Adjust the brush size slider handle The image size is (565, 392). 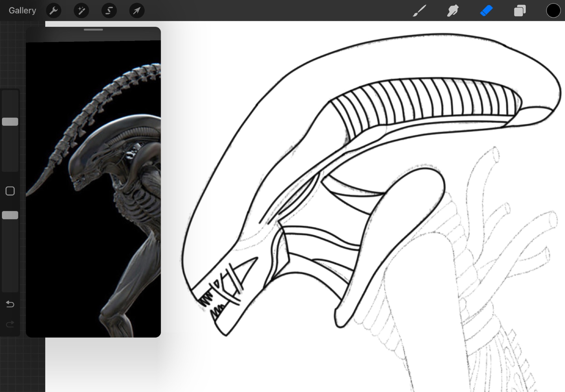click(x=10, y=122)
